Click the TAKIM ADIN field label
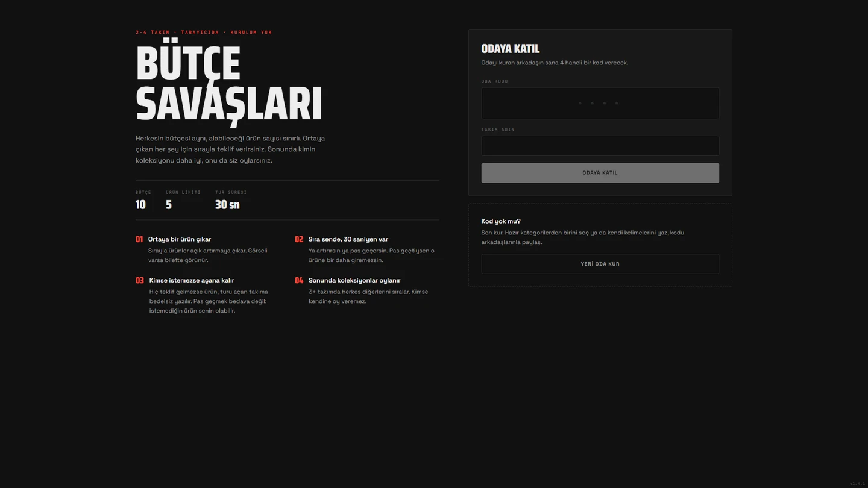868x488 pixels. pos(498,130)
